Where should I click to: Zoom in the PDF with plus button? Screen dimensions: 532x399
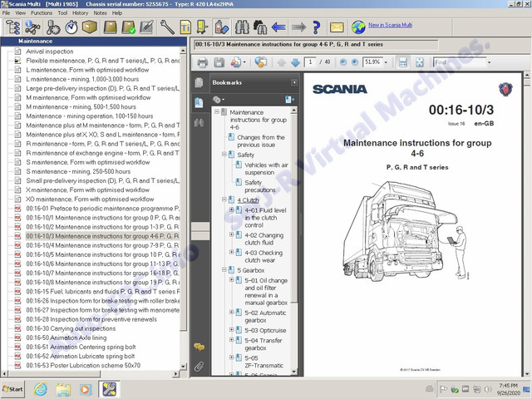click(x=355, y=62)
